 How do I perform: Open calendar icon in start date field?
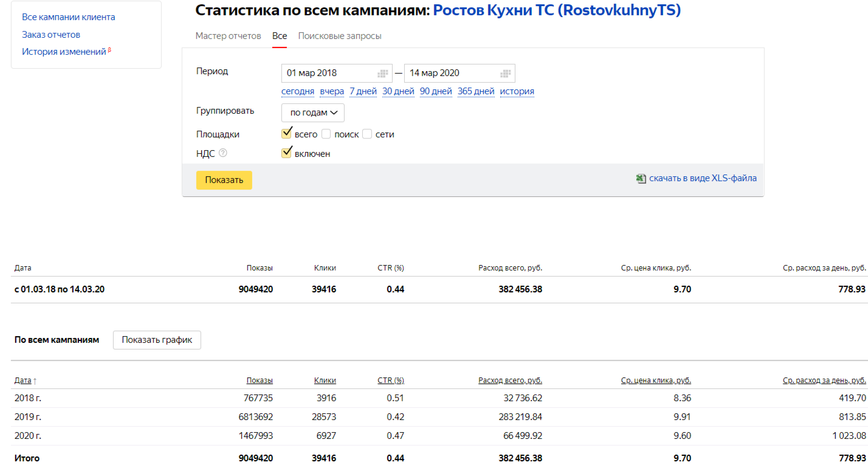coord(382,74)
